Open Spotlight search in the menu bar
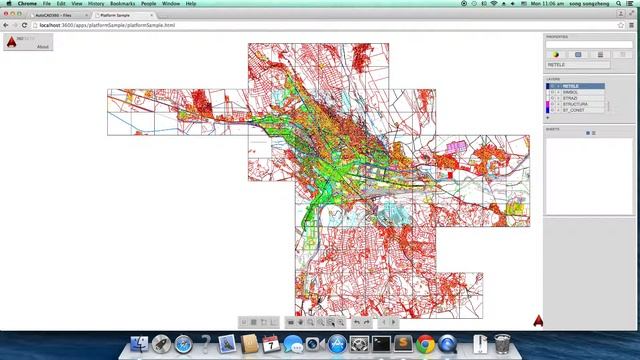The width and height of the screenshot is (640, 360). coord(619,3)
